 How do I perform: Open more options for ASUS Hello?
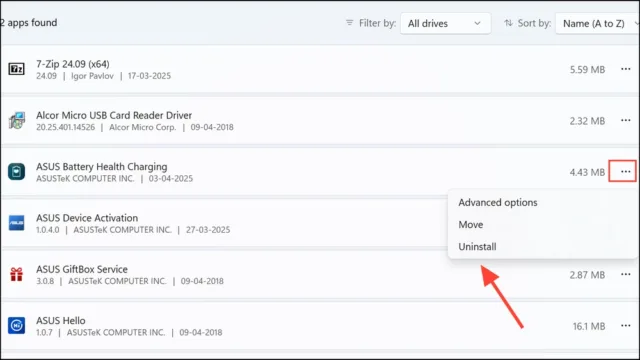click(625, 325)
